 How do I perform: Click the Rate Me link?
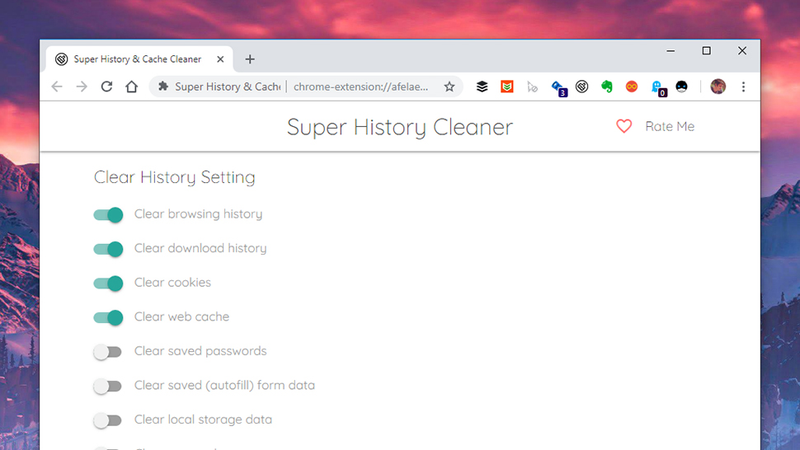click(669, 126)
